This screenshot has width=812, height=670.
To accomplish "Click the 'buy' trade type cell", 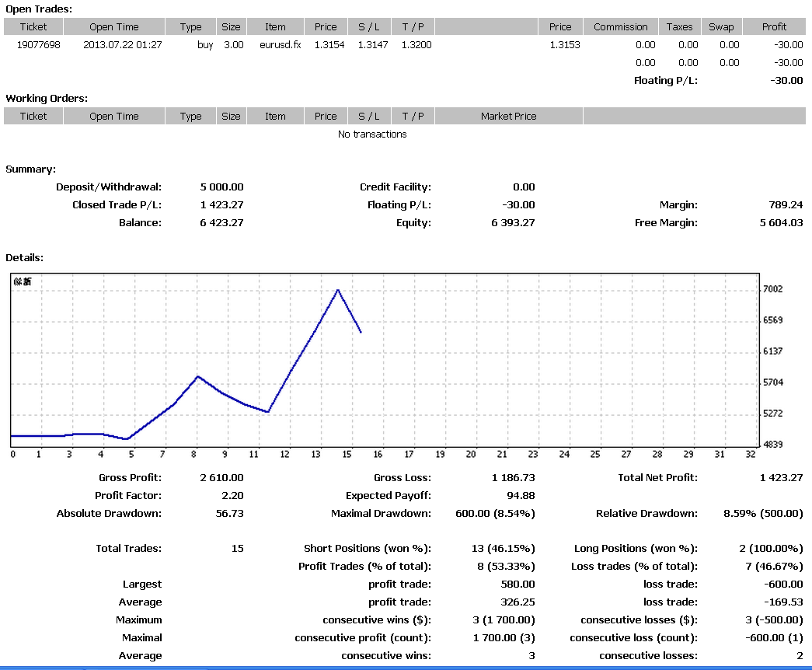I will click(x=205, y=45).
